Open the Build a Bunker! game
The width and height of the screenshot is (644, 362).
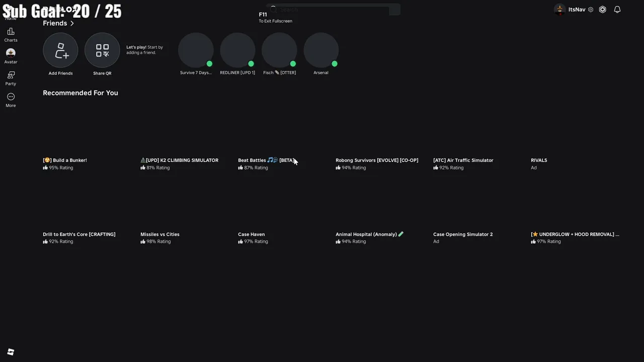pyautogui.click(x=65, y=160)
